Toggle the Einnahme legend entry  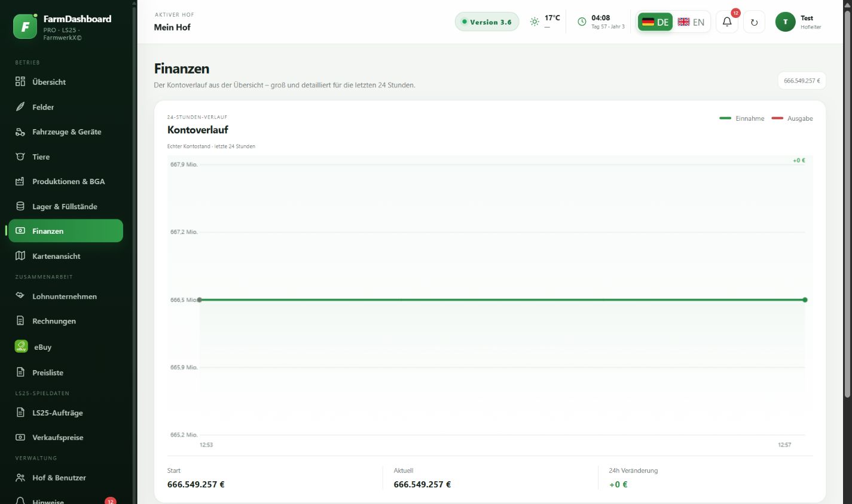(742, 118)
